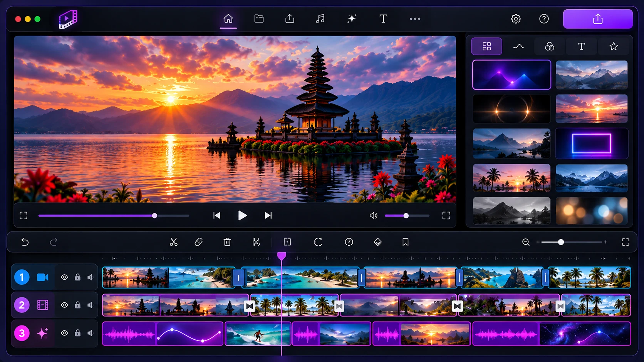The height and width of the screenshot is (362, 644).
Task: Click the trash delete icon
Action: (x=227, y=242)
